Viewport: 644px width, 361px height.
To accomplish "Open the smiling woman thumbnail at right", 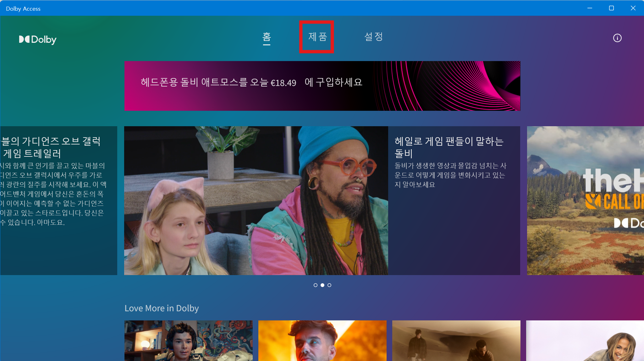I will coord(585,341).
